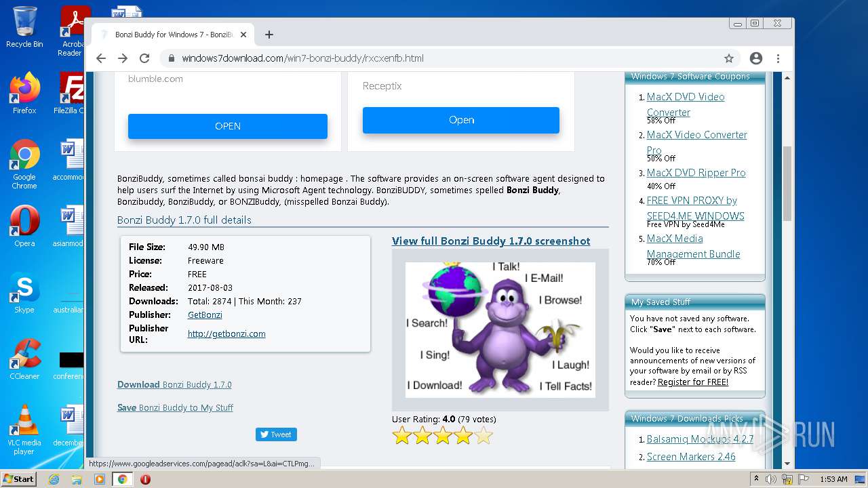Open View full Bonzi Buddy 1.7.0 screenshot
Viewport: 868px width, 488px height.
pos(491,241)
